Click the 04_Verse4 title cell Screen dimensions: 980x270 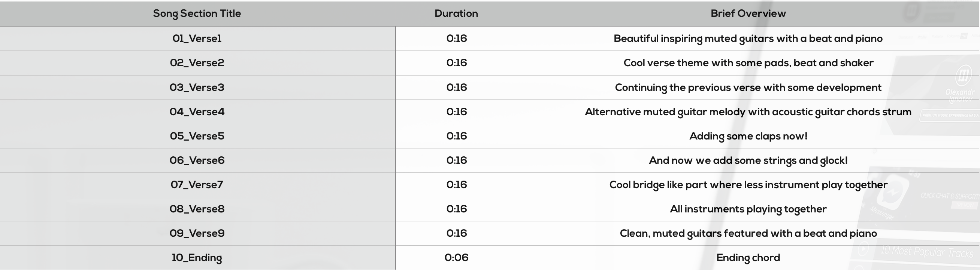[197, 112]
